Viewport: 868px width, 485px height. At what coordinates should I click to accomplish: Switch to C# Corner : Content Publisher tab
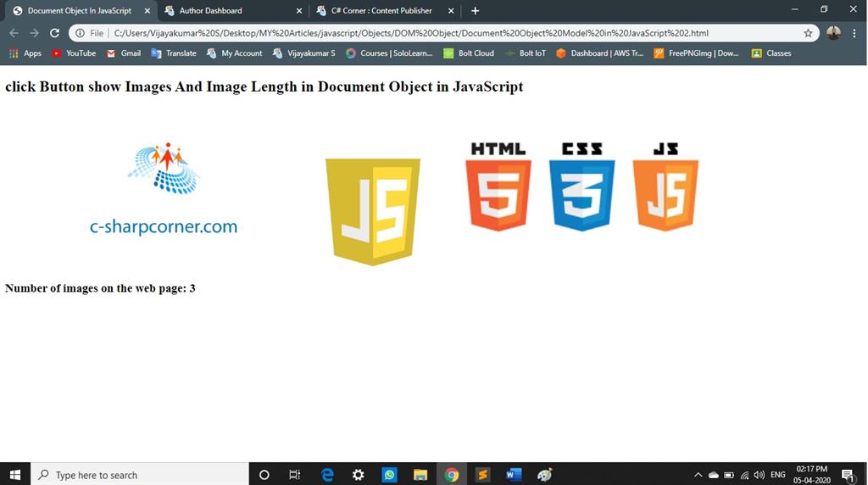(386, 10)
